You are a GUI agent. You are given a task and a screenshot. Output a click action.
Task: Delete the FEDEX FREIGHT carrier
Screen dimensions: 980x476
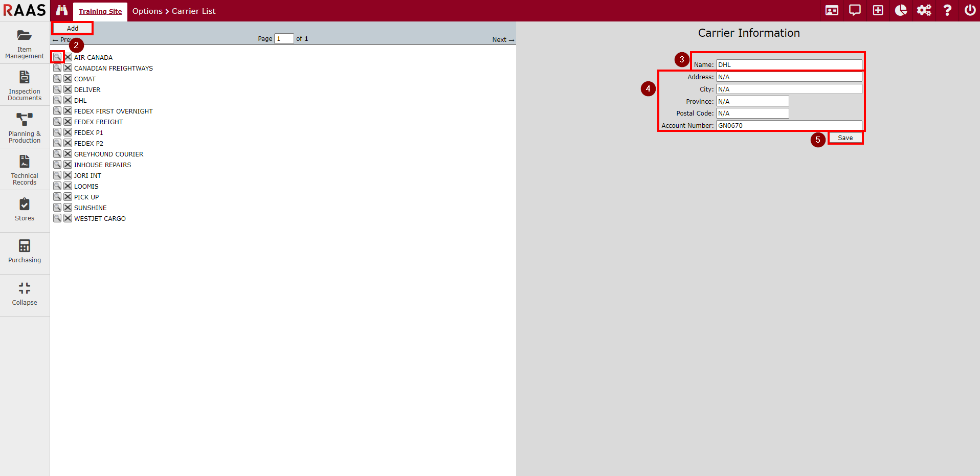pyautogui.click(x=68, y=122)
